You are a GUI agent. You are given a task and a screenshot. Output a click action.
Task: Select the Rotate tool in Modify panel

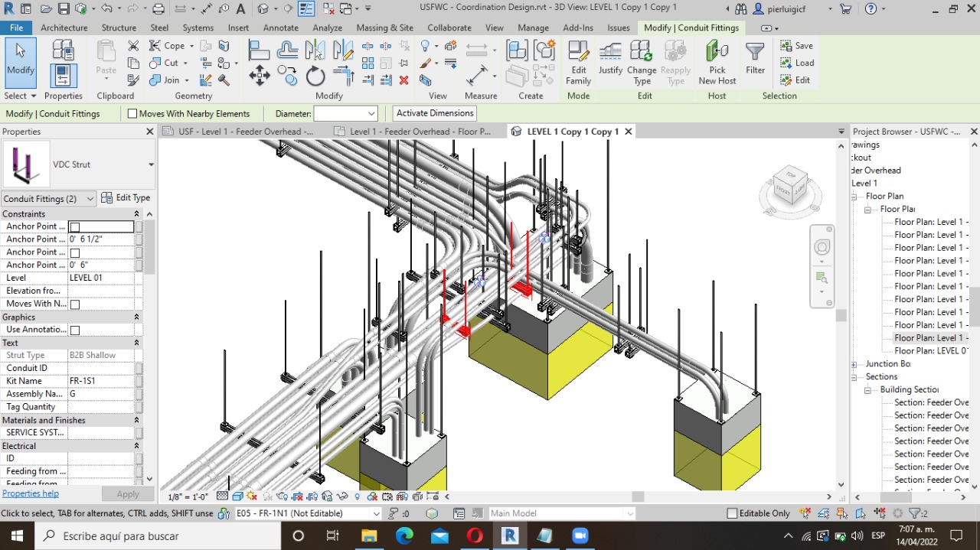point(315,76)
